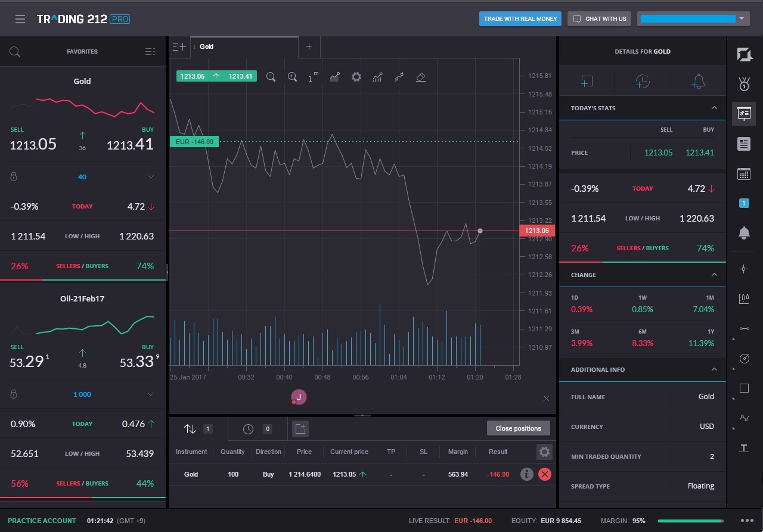Select the eraser tool in chart toolbar
Viewport: 763px width, 532px height.
tap(421, 77)
